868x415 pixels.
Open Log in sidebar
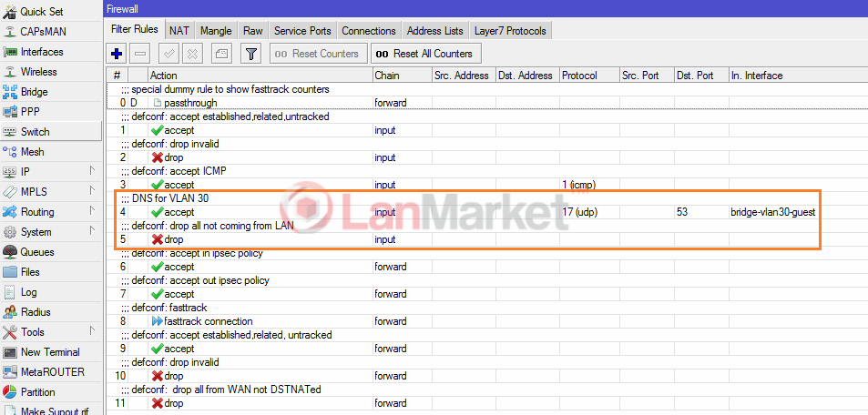coord(51,291)
